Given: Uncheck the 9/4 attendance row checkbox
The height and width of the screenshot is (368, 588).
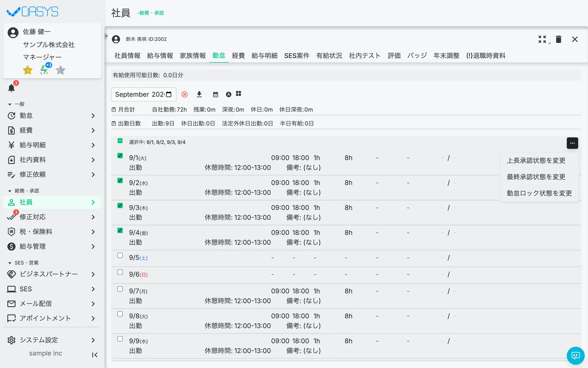Looking at the screenshot, I should point(120,230).
